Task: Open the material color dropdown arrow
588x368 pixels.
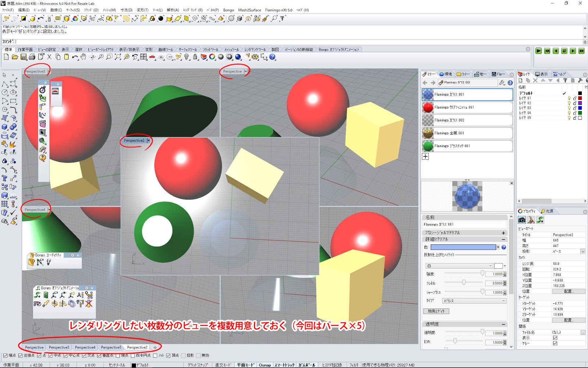Action: (x=498, y=247)
